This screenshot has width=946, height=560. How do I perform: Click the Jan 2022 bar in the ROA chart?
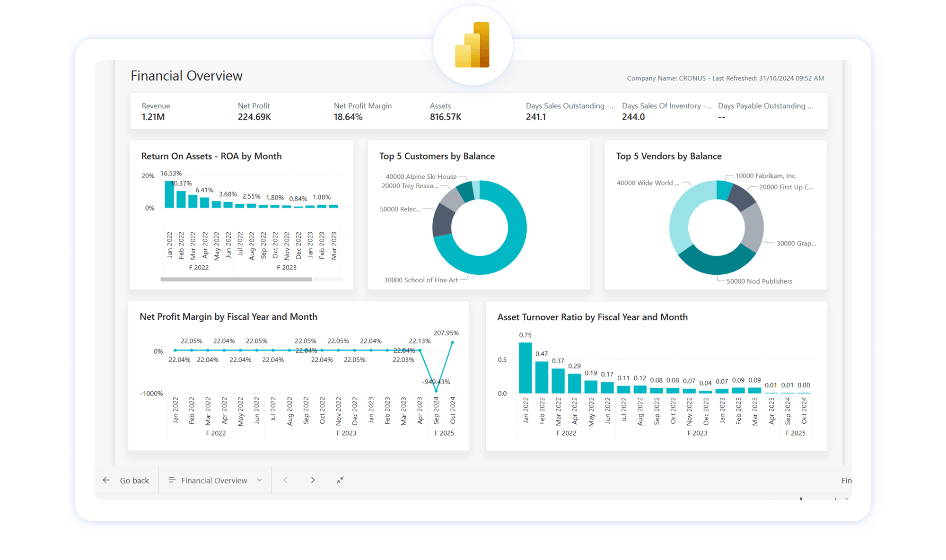[x=169, y=194]
